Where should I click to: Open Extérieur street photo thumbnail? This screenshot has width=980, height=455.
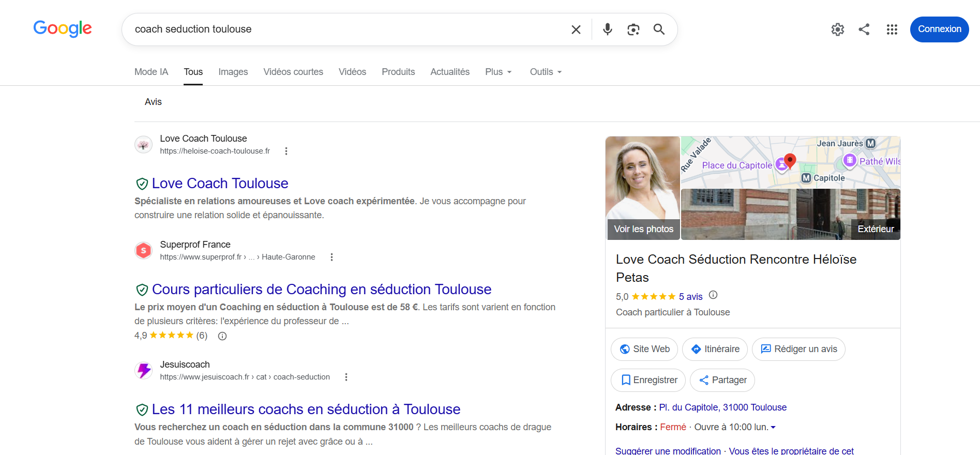(791, 215)
